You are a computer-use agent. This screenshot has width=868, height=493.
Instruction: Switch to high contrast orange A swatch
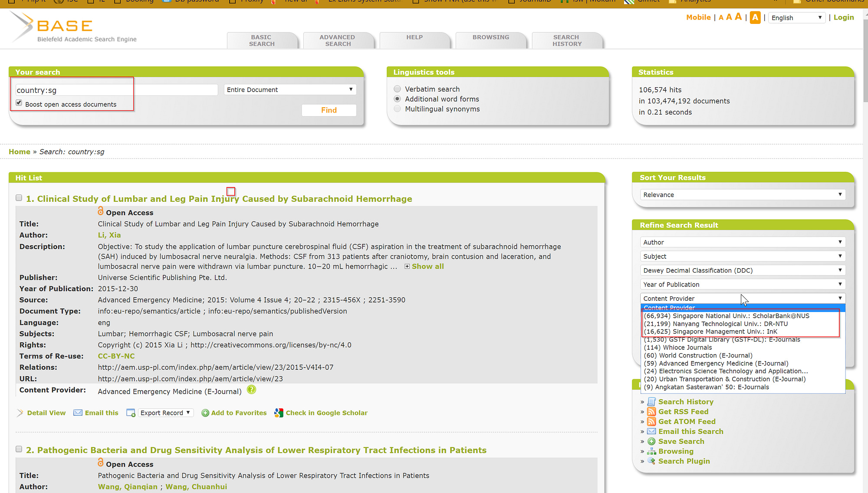(755, 17)
